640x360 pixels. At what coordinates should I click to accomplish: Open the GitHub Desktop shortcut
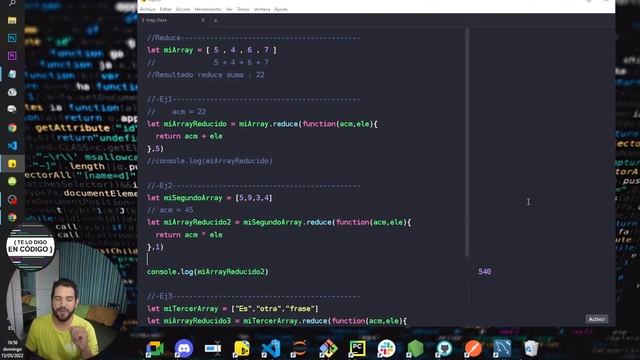click(x=444, y=349)
